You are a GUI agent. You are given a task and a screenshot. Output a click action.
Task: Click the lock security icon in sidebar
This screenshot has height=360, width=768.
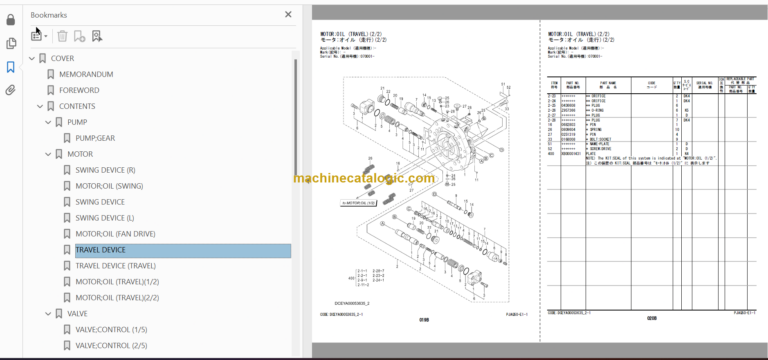11,20
